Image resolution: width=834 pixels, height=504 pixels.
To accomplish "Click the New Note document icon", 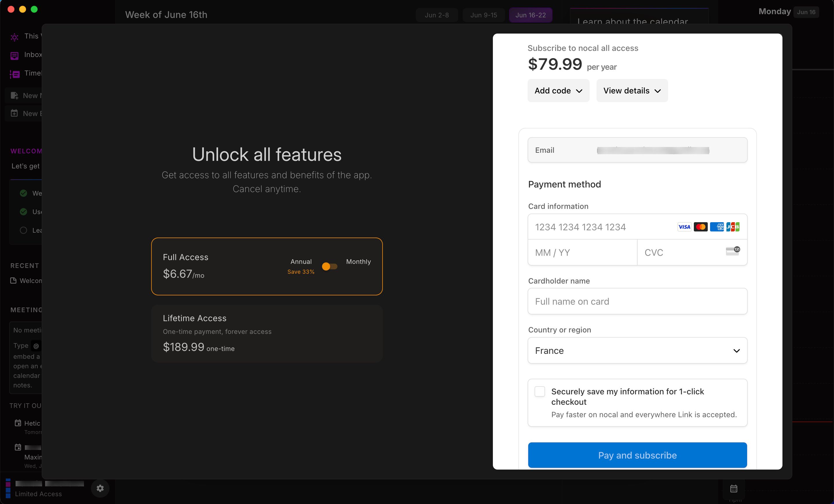I will [14, 96].
